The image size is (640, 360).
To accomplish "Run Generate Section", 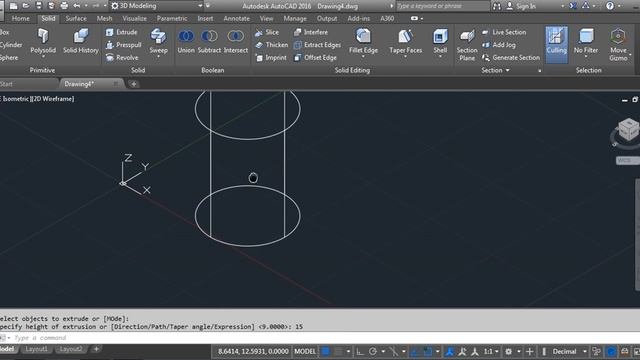I will click(511, 58).
